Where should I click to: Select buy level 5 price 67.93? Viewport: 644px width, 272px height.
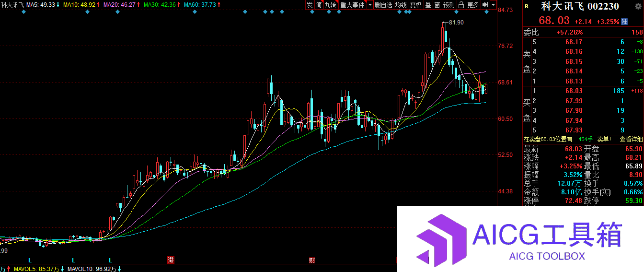tap(574, 130)
